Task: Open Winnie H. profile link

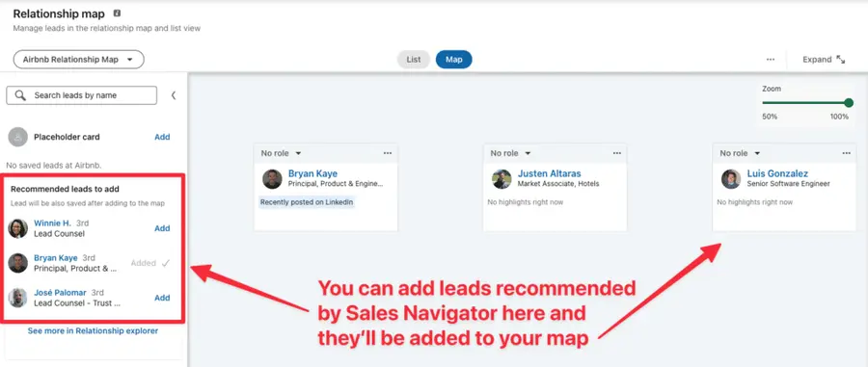Action: (x=53, y=223)
